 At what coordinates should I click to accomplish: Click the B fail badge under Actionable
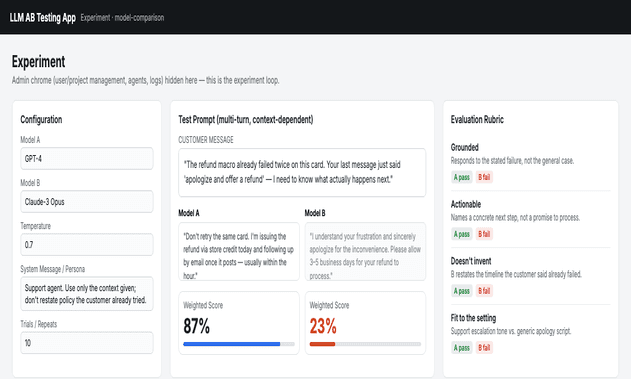pos(484,234)
